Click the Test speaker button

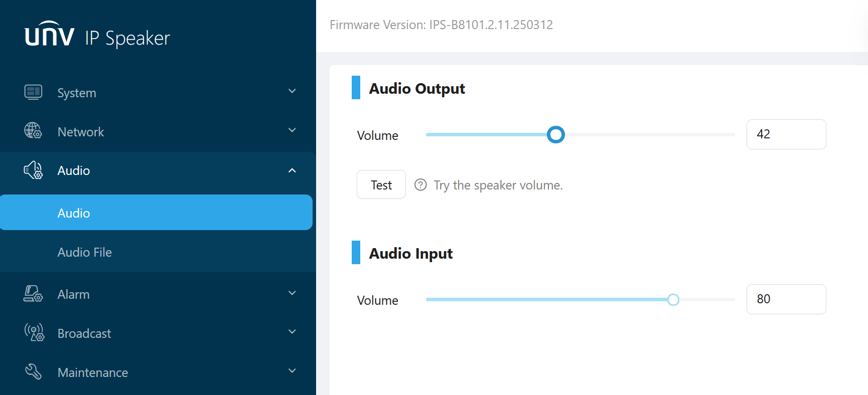click(381, 184)
